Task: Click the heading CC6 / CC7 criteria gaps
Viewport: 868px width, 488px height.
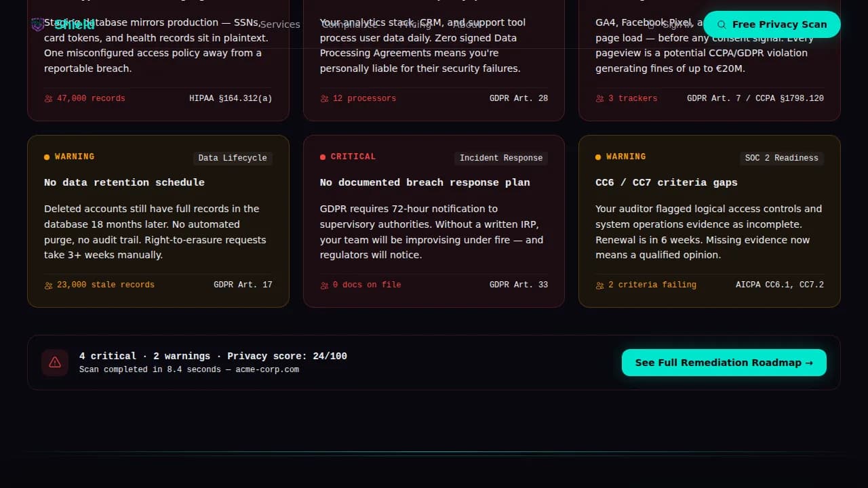Action: [x=667, y=182]
